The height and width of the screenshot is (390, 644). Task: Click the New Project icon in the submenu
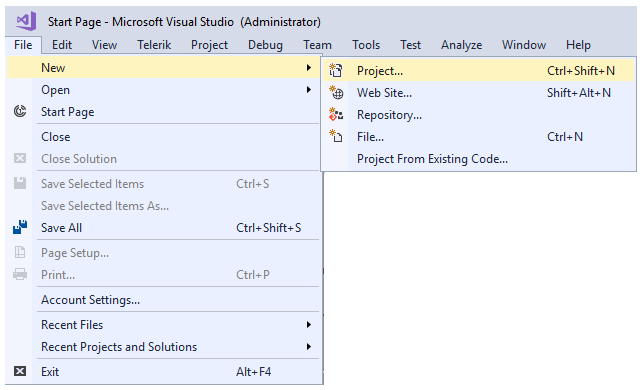[x=336, y=71]
